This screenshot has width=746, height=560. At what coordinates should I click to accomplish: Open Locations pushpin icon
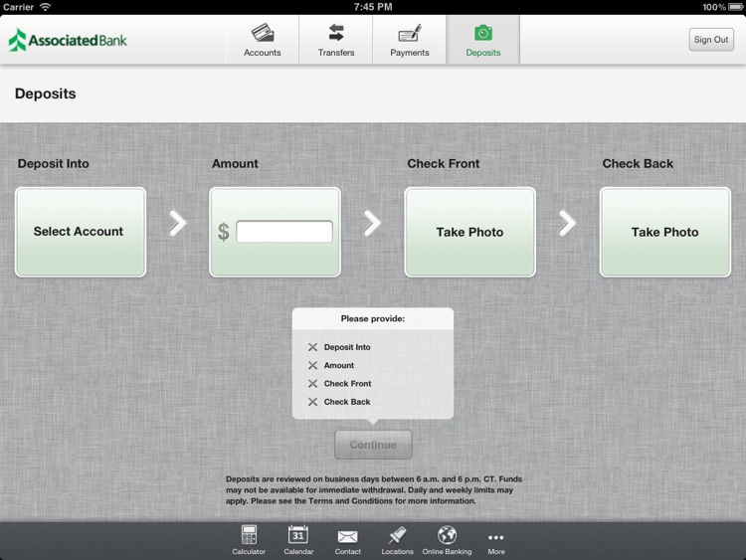pyautogui.click(x=397, y=540)
